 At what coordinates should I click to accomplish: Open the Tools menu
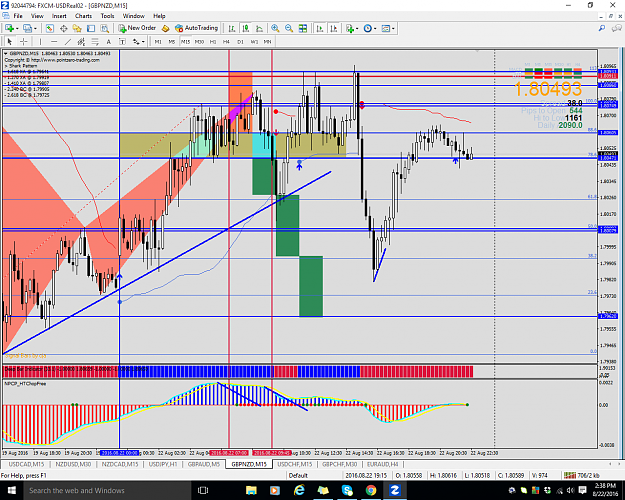(107, 16)
